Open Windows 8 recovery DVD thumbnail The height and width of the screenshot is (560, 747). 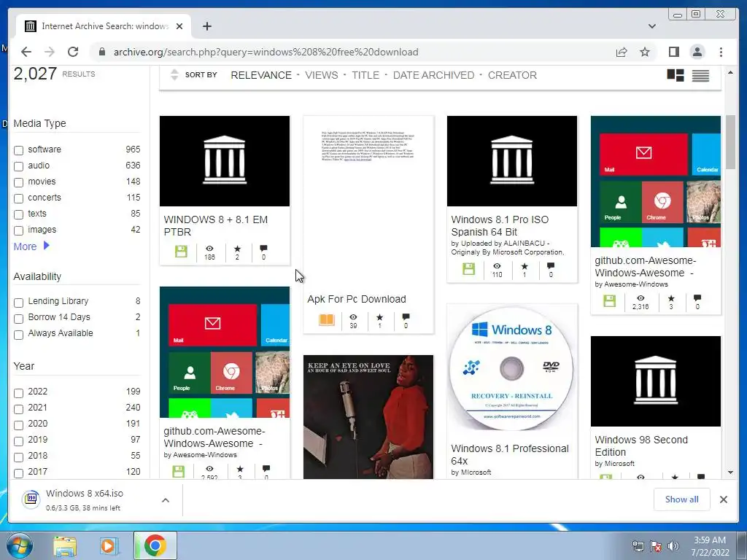(511, 369)
